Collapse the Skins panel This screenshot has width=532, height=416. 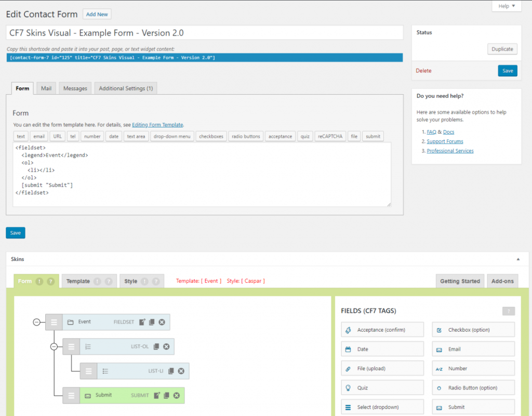point(517,259)
